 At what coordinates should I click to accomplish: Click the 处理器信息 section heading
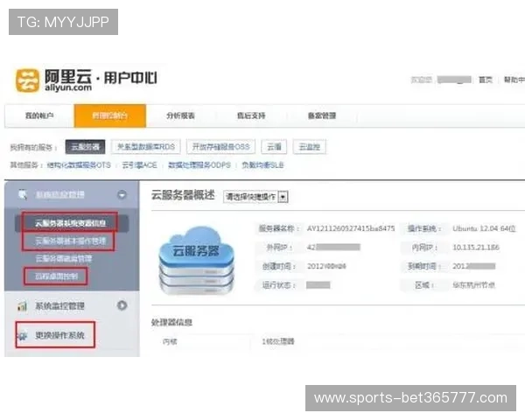[x=171, y=323]
